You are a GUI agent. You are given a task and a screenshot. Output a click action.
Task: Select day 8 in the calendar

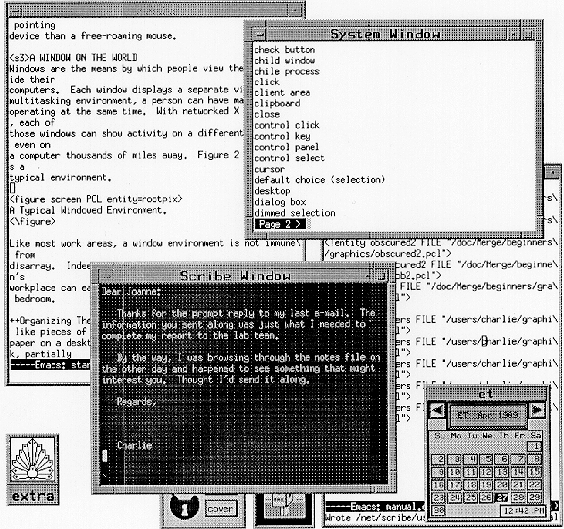pyautogui.click(x=535, y=460)
